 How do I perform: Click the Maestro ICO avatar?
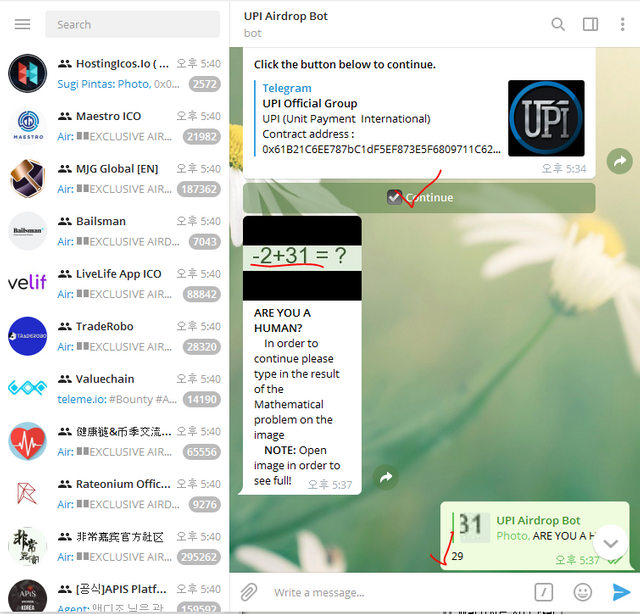point(27,126)
